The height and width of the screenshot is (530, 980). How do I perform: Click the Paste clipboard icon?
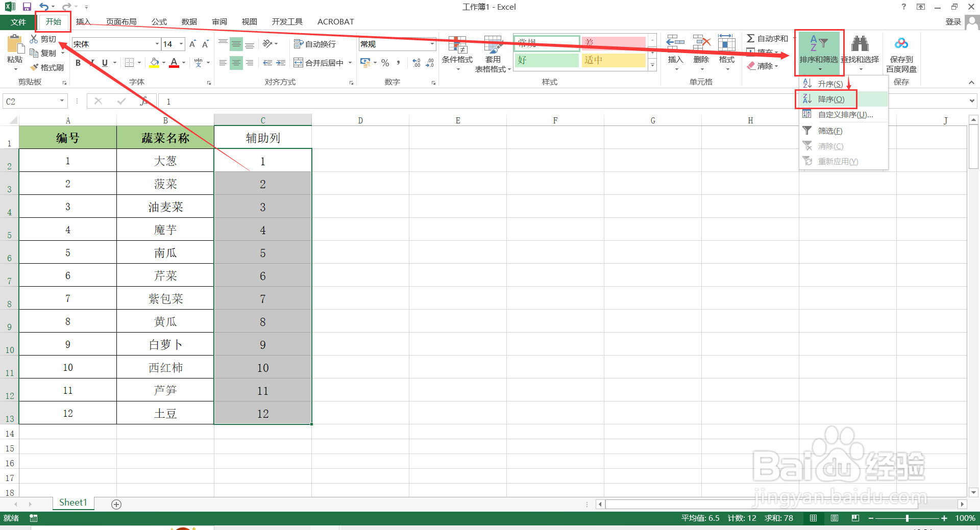[15, 44]
